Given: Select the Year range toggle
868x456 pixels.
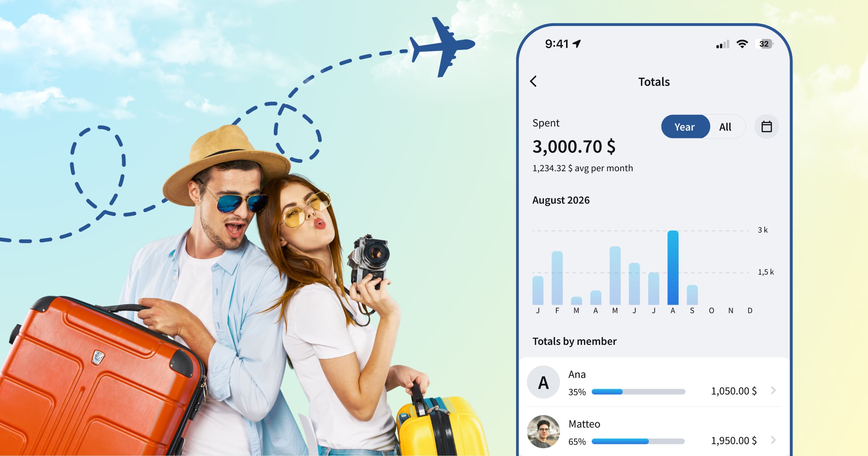Looking at the screenshot, I should coord(685,127).
